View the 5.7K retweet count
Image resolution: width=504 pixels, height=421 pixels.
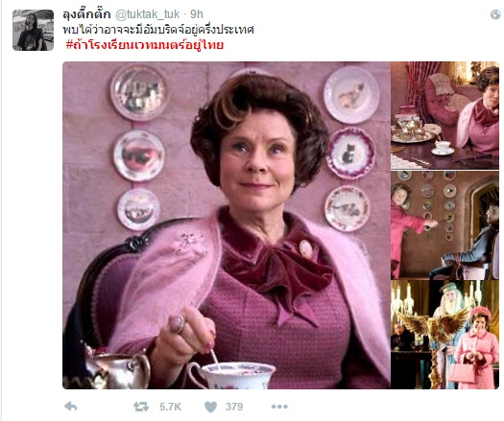pyautogui.click(x=170, y=407)
